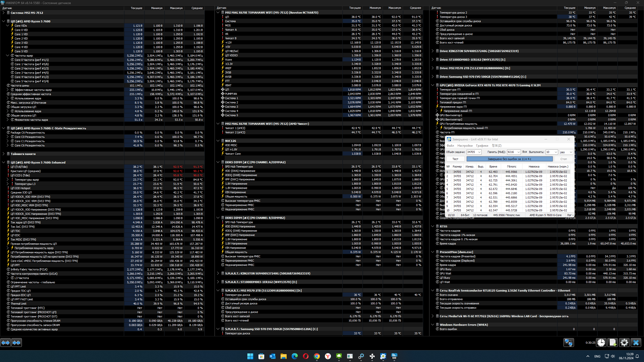This screenshot has height=362, width=644.
Task: Expand the Тайминги памяти sensor group
Action: tap(4, 154)
